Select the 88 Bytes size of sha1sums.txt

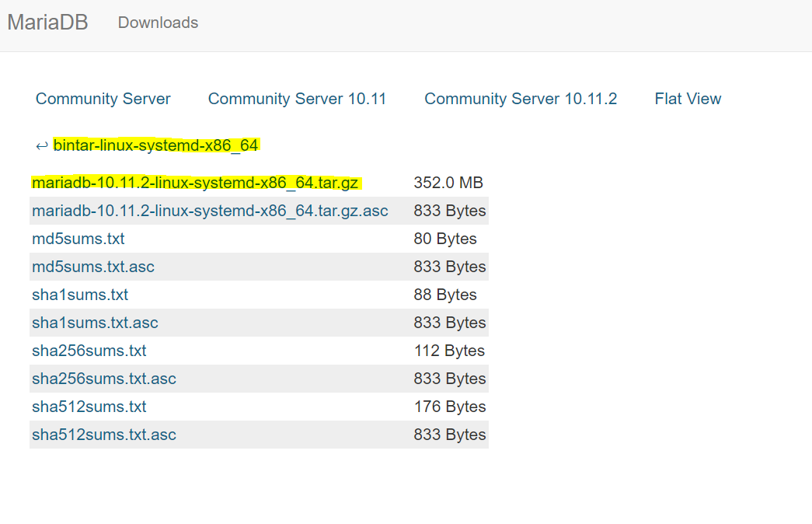point(445,295)
